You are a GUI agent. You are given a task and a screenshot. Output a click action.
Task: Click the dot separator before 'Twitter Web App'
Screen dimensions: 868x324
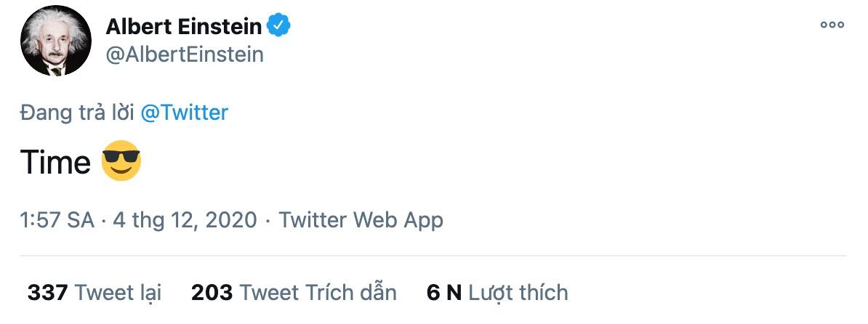(x=268, y=219)
